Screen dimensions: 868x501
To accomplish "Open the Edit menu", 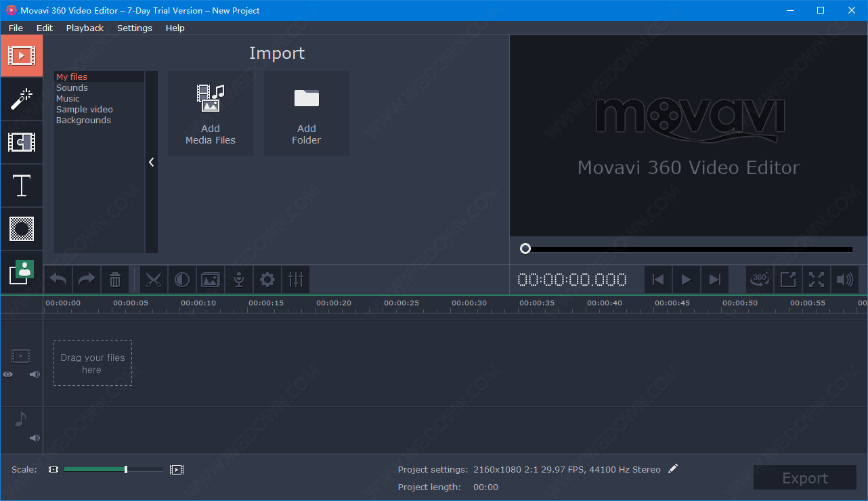I will tap(45, 28).
